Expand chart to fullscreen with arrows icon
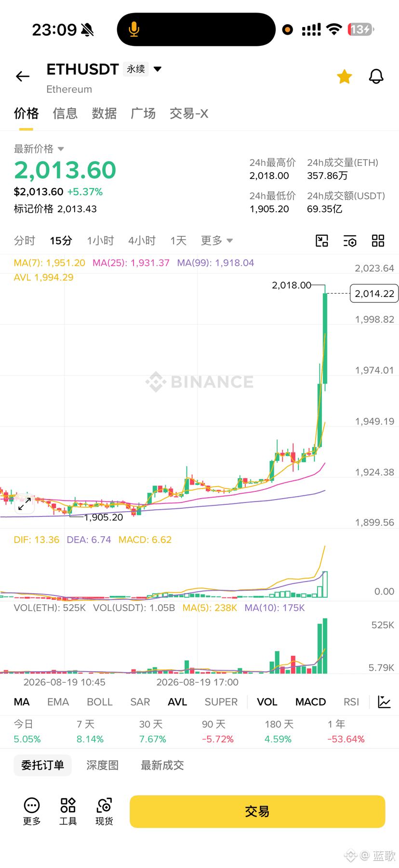Viewport: 399px width, 868px height. click(25, 504)
